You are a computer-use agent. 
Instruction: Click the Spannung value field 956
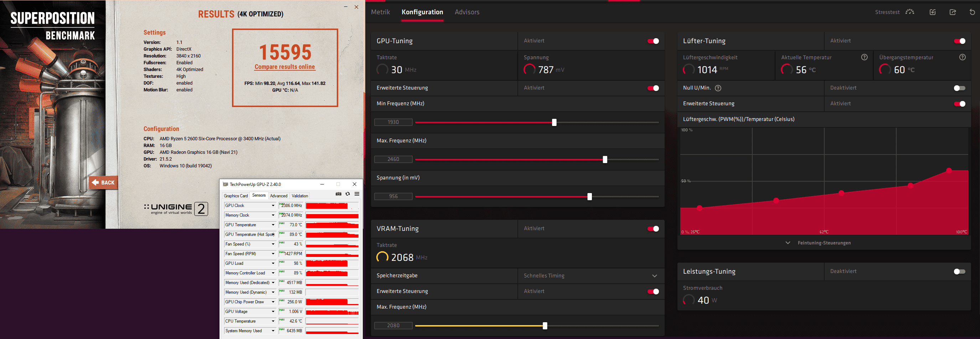tap(393, 197)
